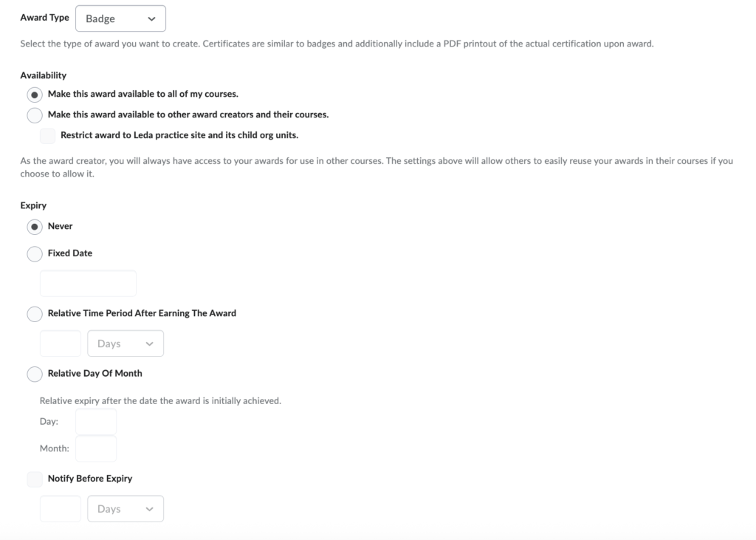Screen dimensions: 756x540
Task: Select Relative Time Period After Earning The Award
Action: [x=35, y=314]
